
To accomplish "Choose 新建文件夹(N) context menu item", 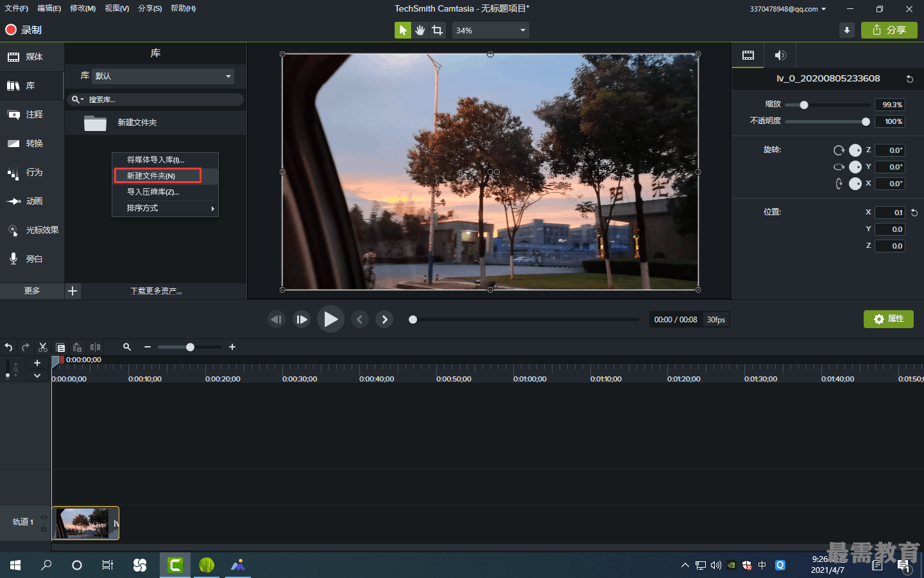I will pos(165,176).
